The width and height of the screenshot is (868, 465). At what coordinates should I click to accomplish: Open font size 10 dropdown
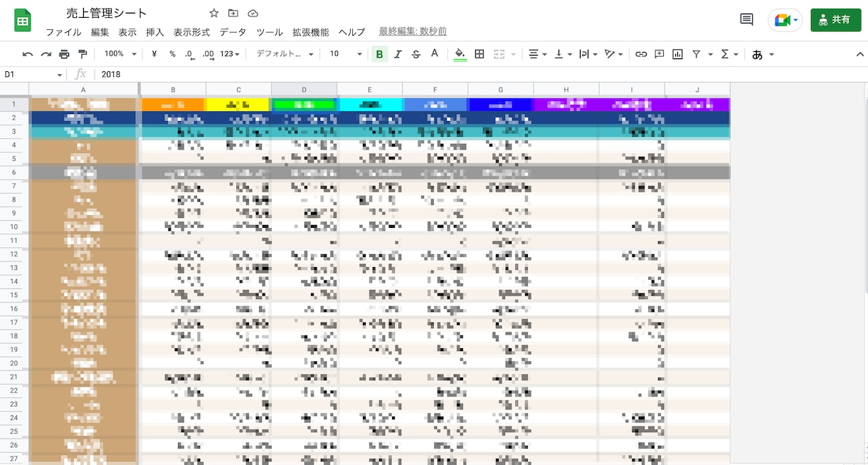point(344,54)
